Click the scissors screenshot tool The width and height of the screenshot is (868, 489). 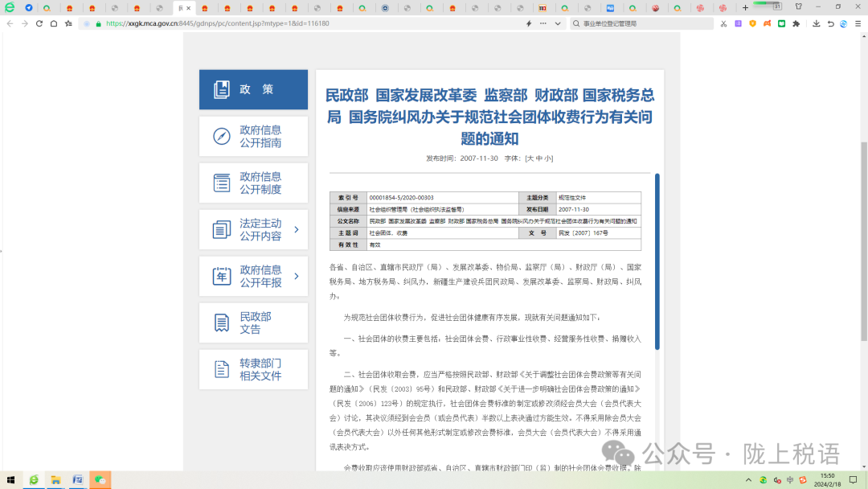723,24
